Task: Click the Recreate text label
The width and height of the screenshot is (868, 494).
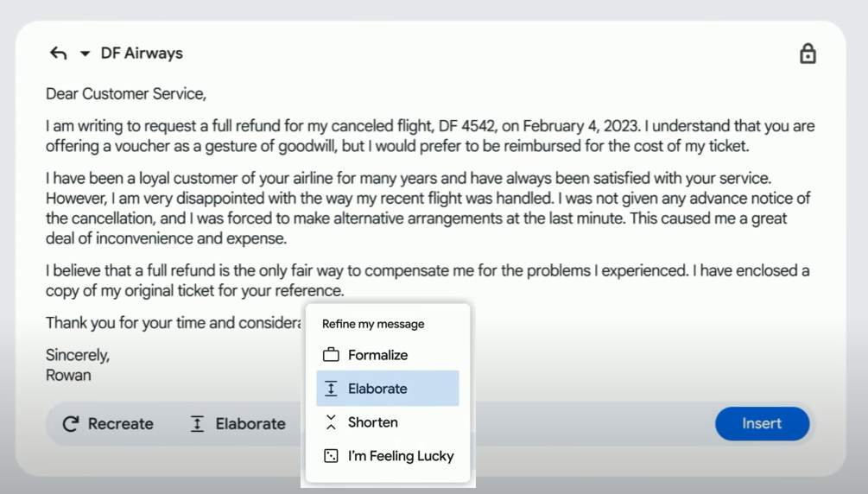Action: tap(121, 424)
